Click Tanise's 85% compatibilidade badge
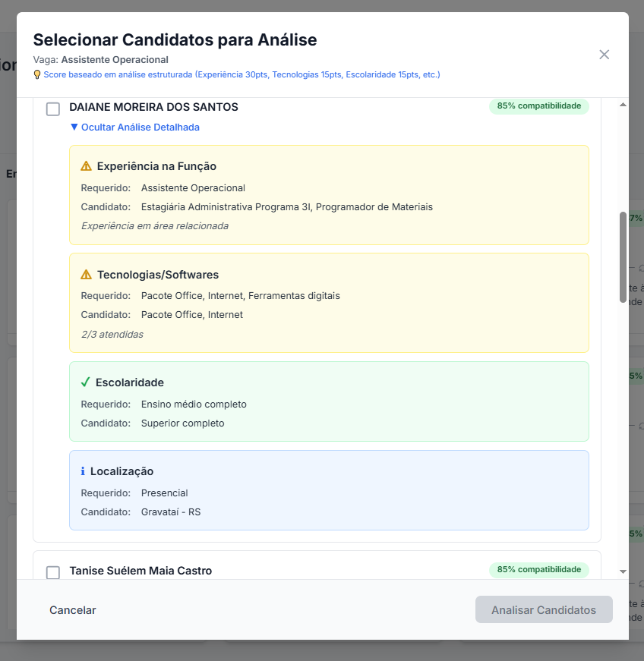644x661 pixels. click(538, 569)
